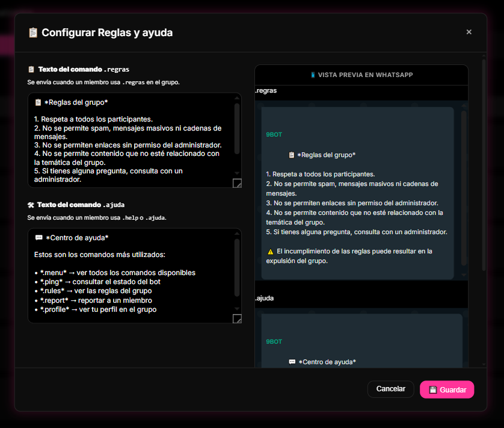Click the dialog scroll-down arrow near the footer

[x=484, y=365]
